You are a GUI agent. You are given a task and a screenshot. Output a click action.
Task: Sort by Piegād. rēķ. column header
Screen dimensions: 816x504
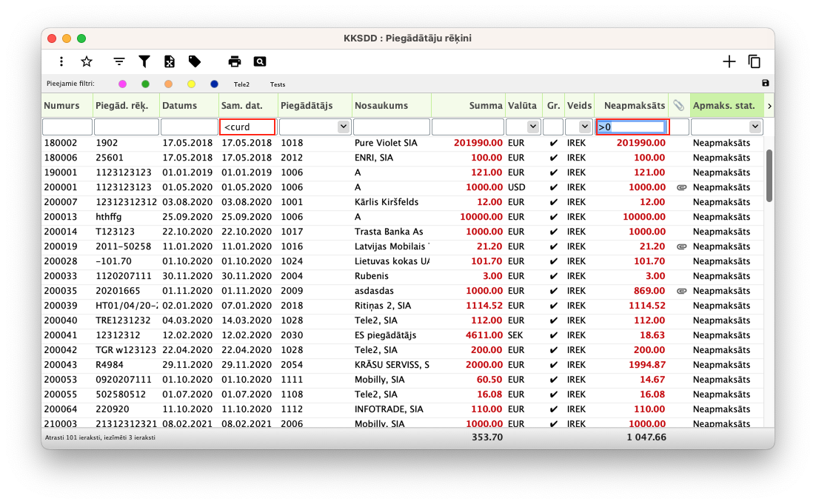point(121,106)
